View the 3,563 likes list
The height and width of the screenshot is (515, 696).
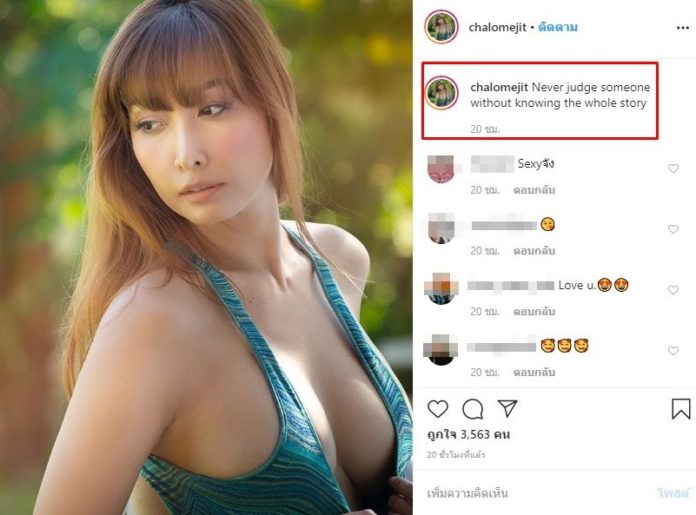click(468, 434)
